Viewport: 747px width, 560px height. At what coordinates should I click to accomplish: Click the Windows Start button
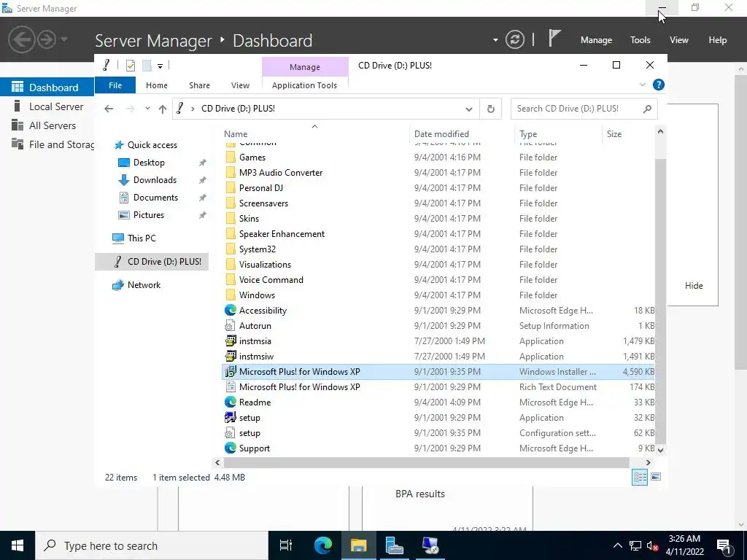coord(18,545)
